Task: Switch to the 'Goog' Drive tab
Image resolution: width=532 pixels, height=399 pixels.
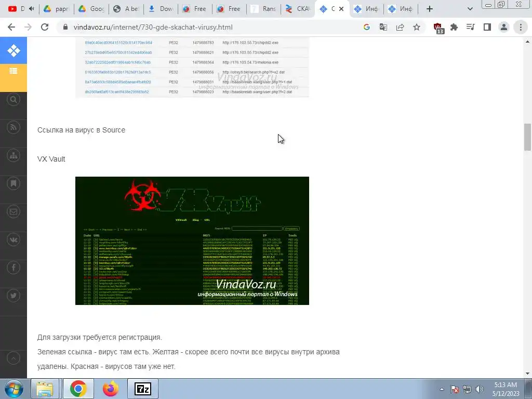Action: click(x=91, y=9)
